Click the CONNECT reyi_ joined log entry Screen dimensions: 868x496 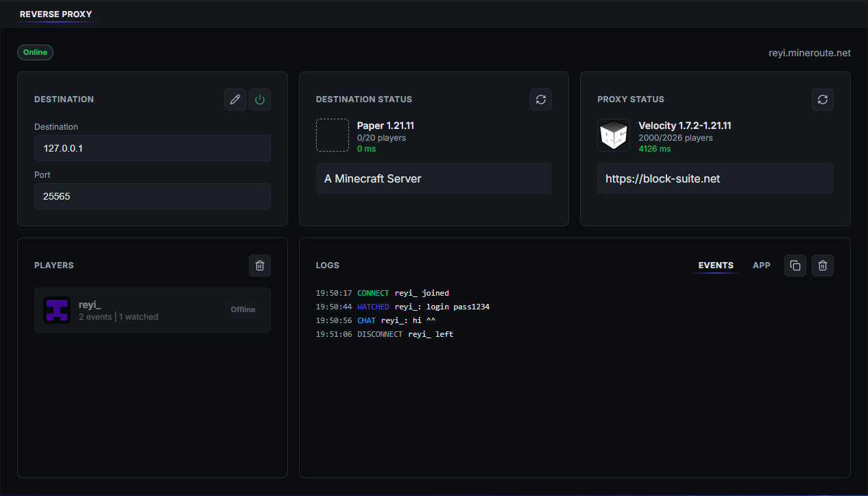[383, 293]
